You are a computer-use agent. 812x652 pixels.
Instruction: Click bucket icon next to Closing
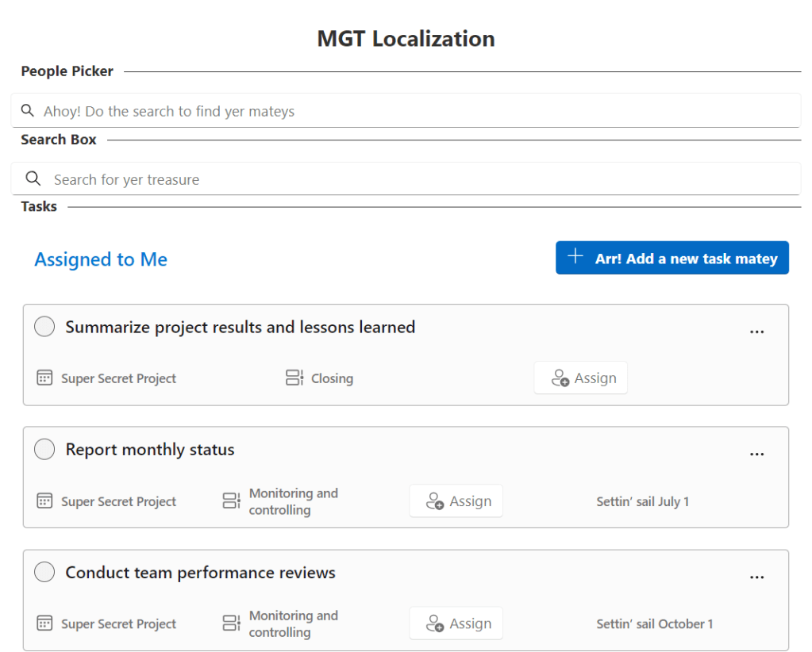click(294, 378)
